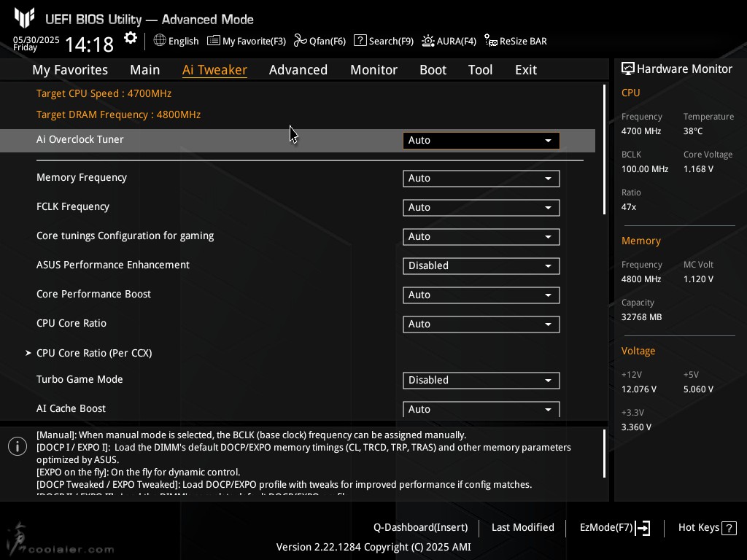Click the globe language icon
Screen dimensions: 747x560
click(160, 41)
